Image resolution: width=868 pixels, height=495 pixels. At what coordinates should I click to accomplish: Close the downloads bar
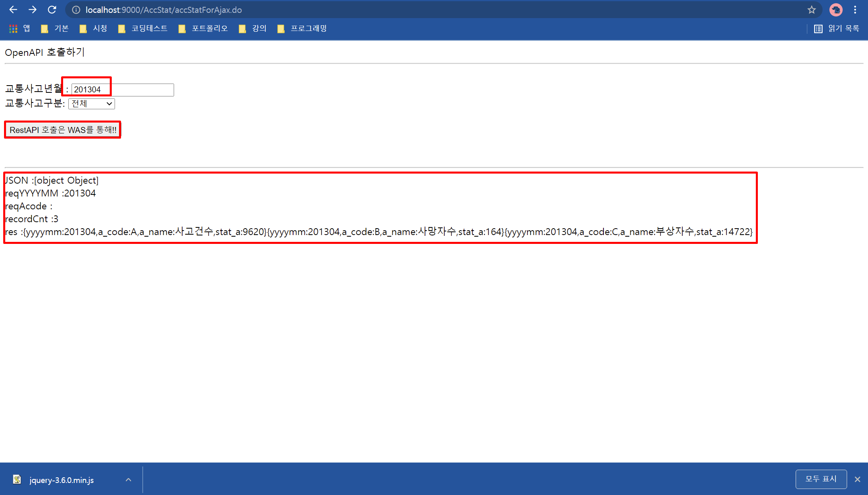(x=858, y=479)
